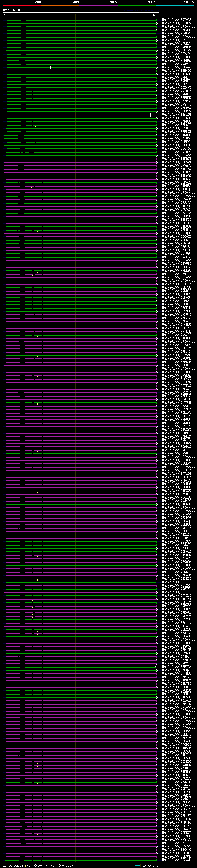This screenshot has height=868, width=197.
Task: Select the UniRef100_Q6XE37 label
Action: pyautogui.click(x=177, y=761)
